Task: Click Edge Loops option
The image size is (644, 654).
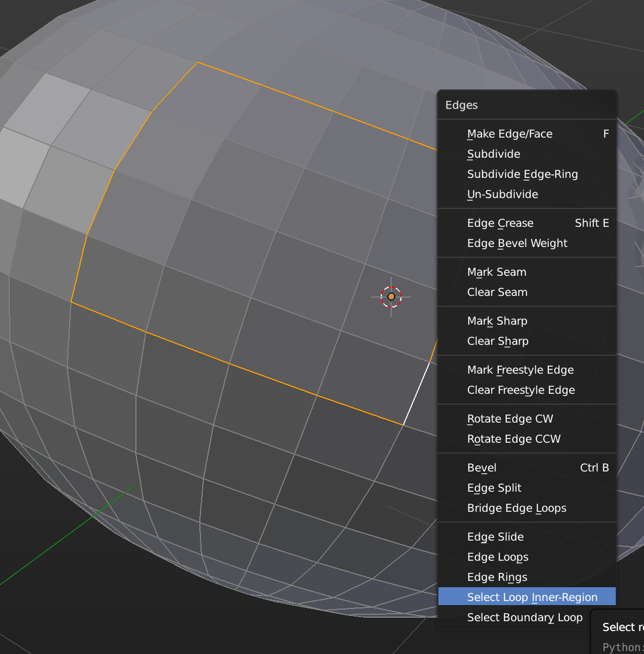Action: [x=526, y=557]
